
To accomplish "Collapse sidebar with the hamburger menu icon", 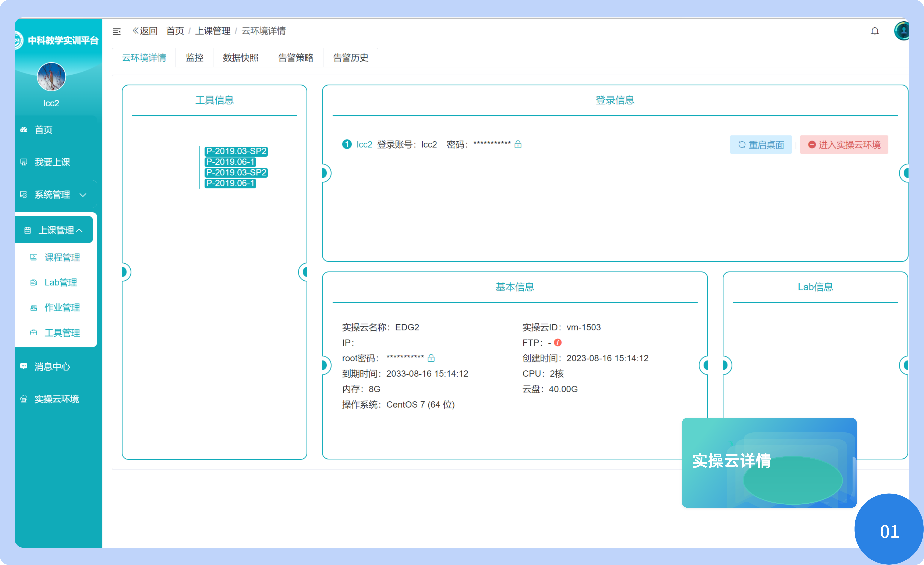I will [x=117, y=31].
